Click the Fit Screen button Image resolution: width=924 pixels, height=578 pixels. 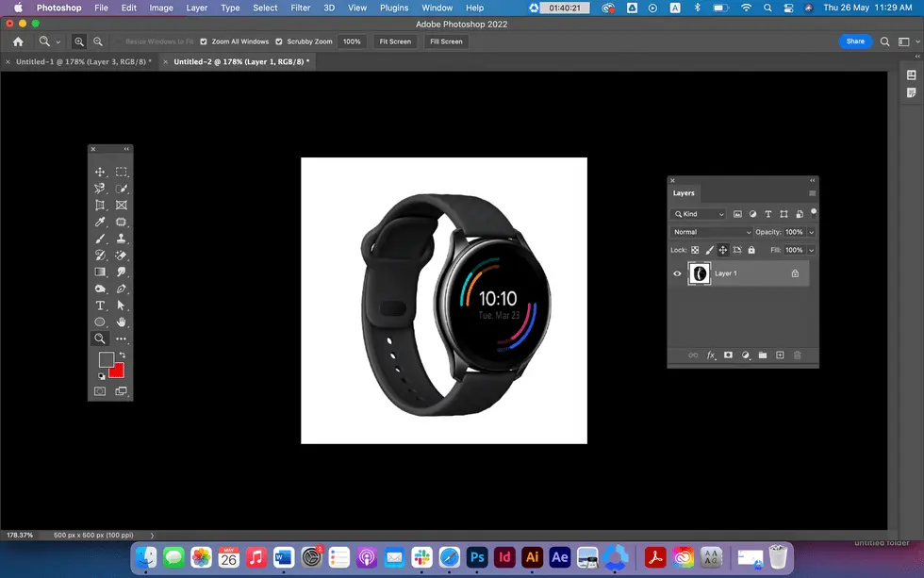click(394, 41)
